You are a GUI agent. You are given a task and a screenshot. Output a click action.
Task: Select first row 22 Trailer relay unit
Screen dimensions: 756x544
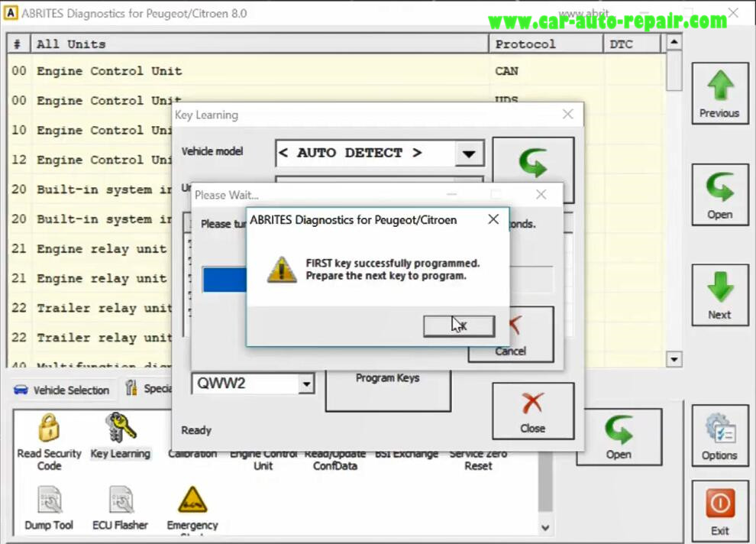tap(90, 308)
